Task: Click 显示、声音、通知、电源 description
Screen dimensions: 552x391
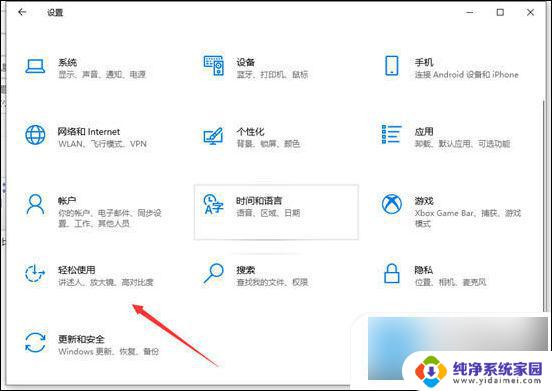Action: [102, 75]
